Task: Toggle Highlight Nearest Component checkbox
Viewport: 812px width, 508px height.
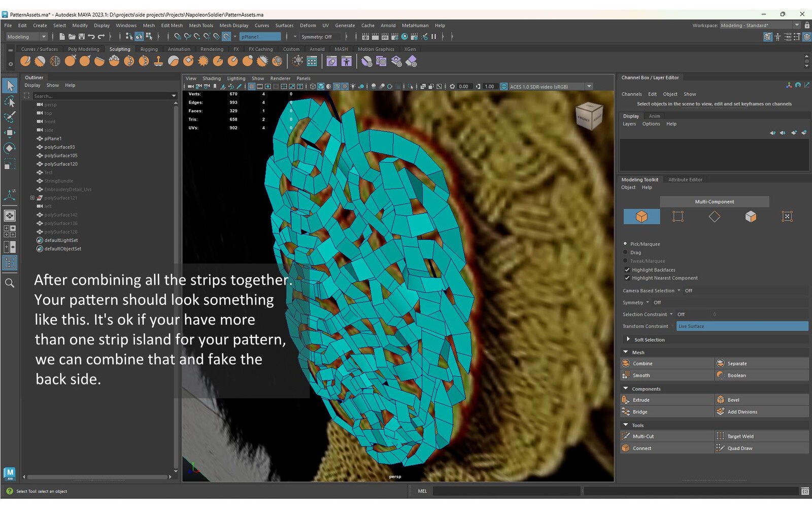Action: (x=627, y=278)
